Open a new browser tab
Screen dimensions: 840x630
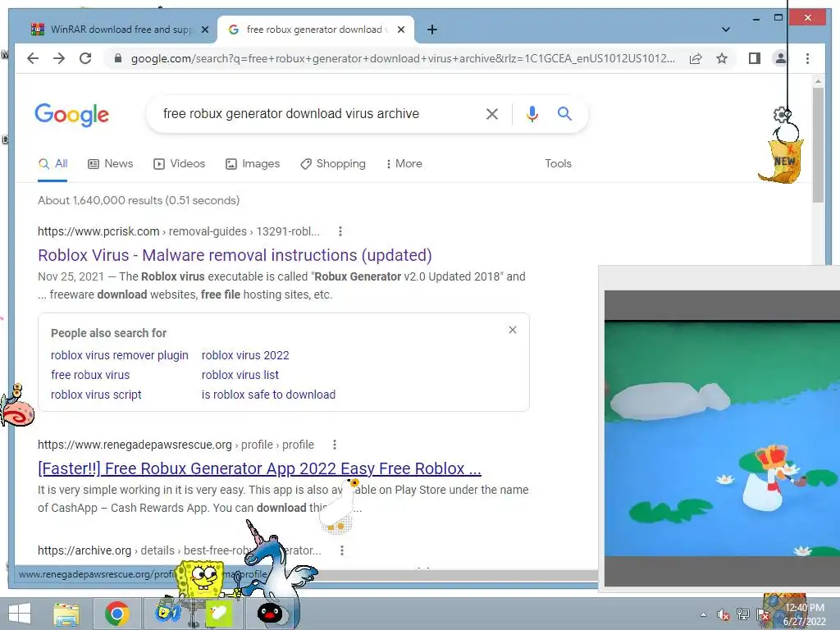click(x=431, y=30)
